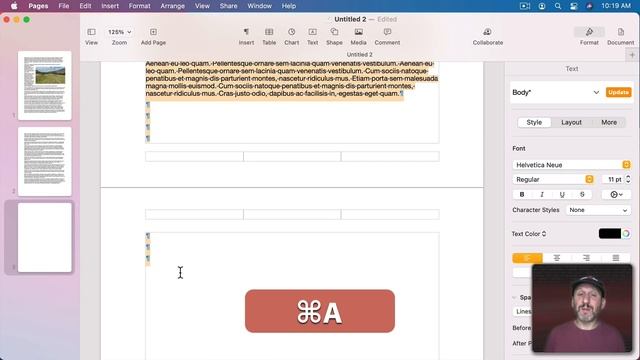Open the Share menu
This screenshot has height=360, width=640.
(x=228, y=6)
